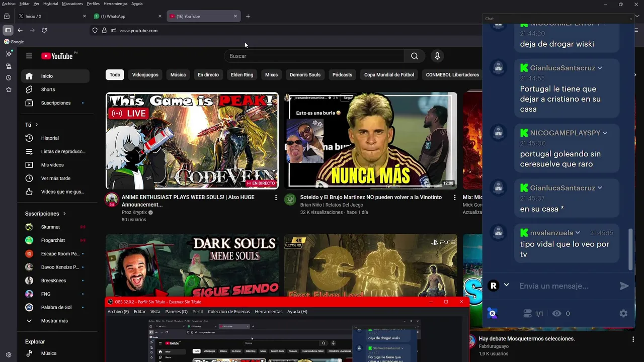Click the viewers eye icon in chat
Screen dimensions: 644x362
556,314
